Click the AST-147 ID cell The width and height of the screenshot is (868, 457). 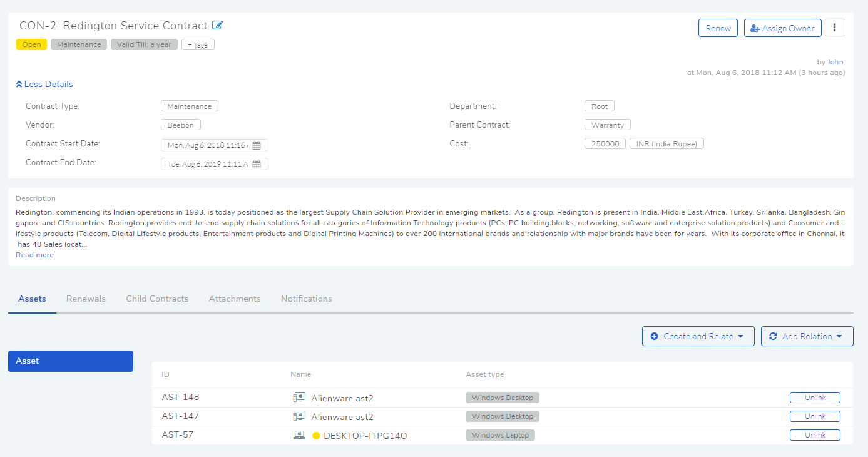tap(180, 416)
